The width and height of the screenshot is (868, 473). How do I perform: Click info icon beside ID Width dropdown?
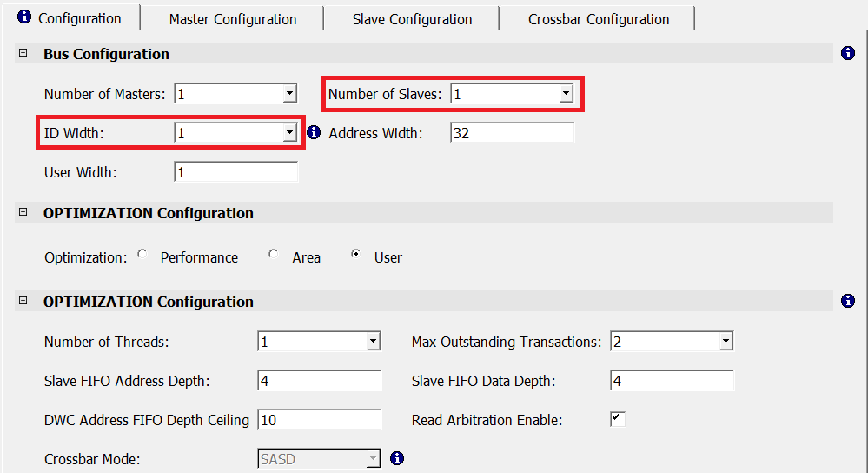pyautogui.click(x=315, y=133)
